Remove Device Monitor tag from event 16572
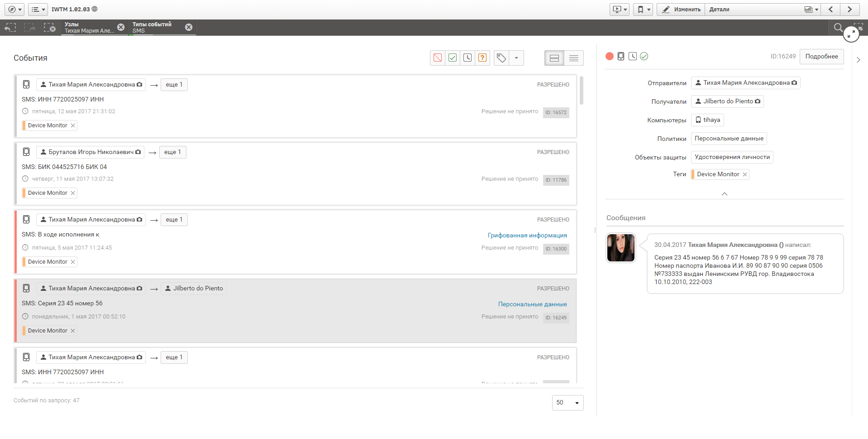This screenshot has width=868, height=439. [x=72, y=125]
